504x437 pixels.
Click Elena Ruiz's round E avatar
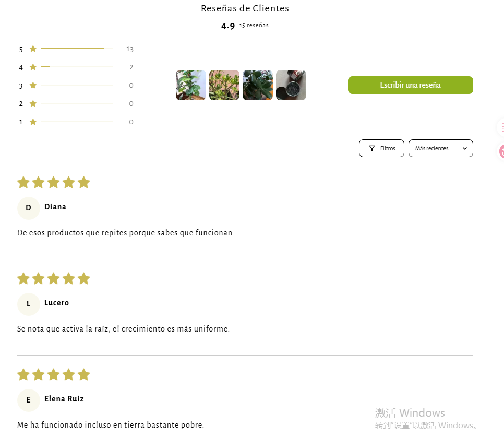point(28,400)
